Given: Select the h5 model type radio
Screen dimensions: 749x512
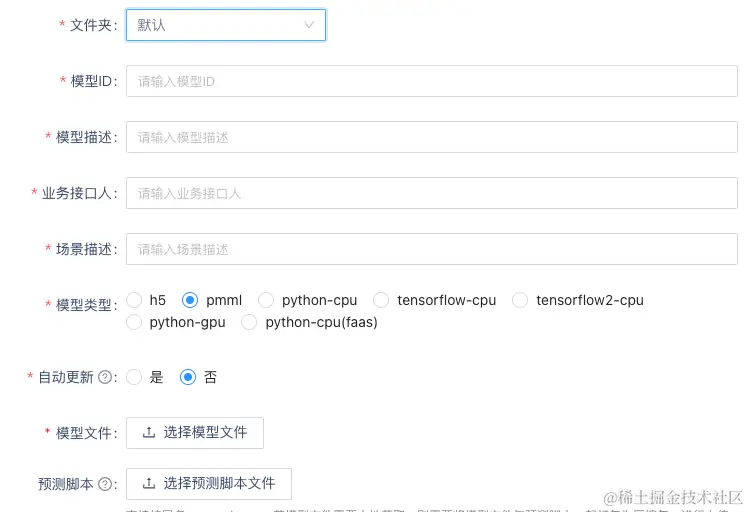Looking at the screenshot, I should [x=134, y=300].
